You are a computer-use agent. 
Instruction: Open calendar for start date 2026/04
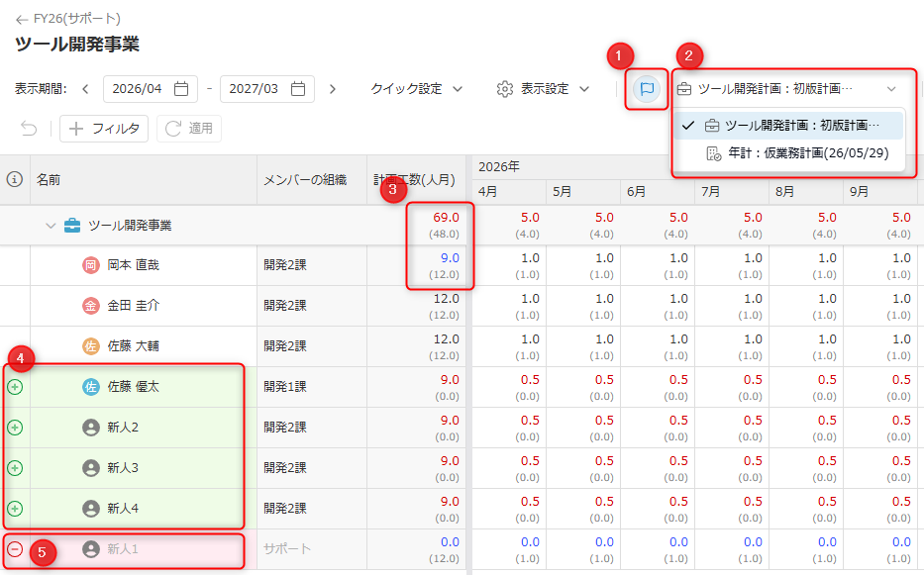[x=181, y=89]
